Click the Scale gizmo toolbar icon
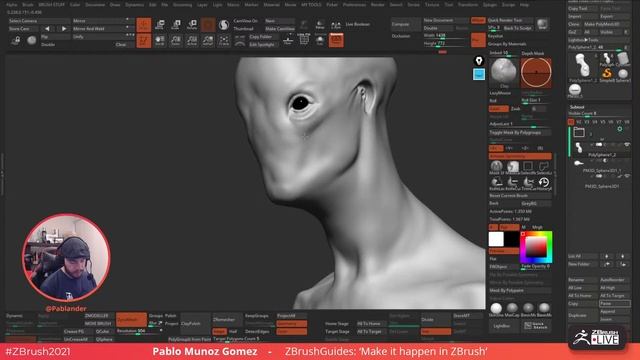This screenshot has width=640, height=360. click(176, 25)
